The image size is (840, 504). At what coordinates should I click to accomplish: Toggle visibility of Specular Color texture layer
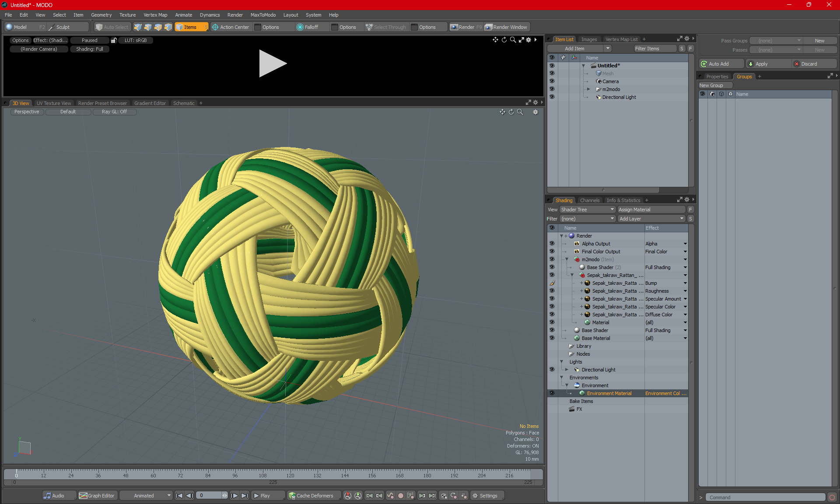[x=552, y=306]
